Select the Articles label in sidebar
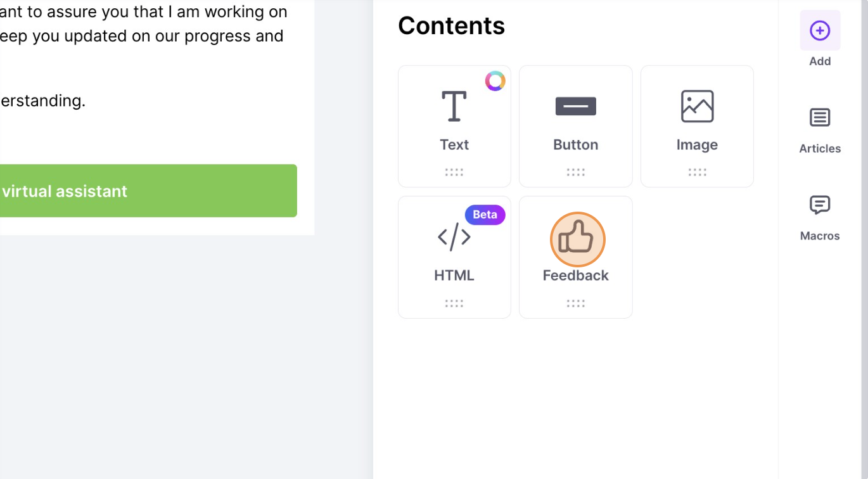Image resolution: width=868 pixels, height=479 pixels. click(820, 149)
